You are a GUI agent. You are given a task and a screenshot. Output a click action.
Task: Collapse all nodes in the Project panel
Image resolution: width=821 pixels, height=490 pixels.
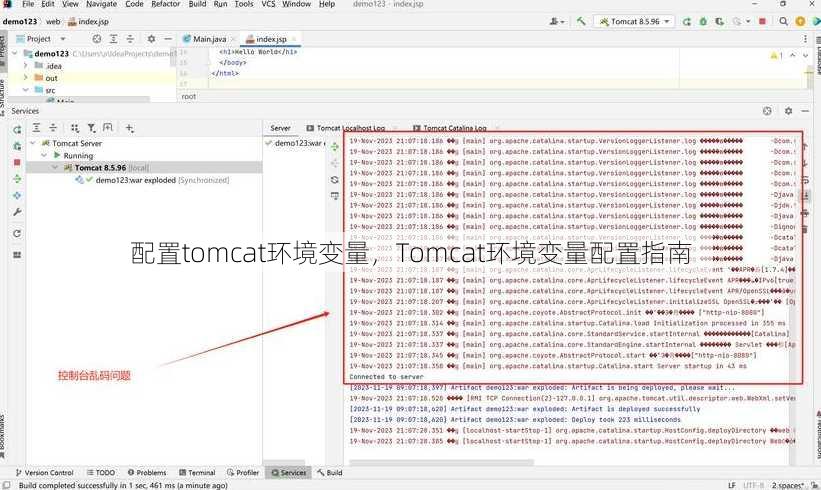(130, 39)
